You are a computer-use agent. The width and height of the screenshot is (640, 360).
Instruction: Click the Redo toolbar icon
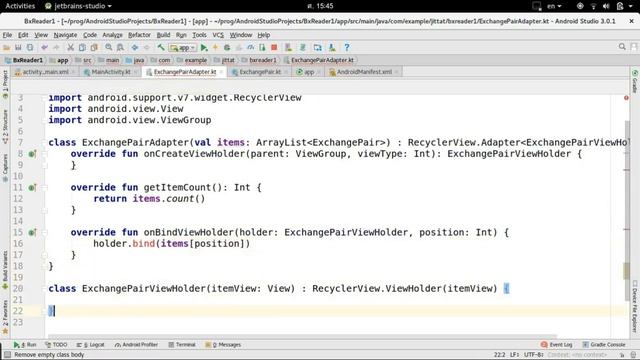click(x=56, y=47)
